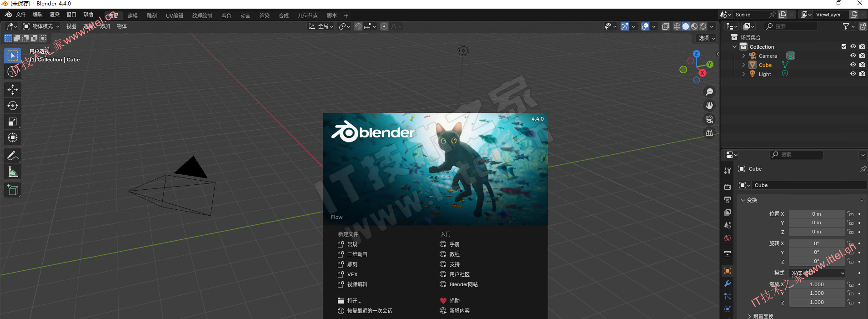Switch to the 几何节点 workspace tab
Screen dimensions: 868x319
pyautogui.click(x=308, y=16)
